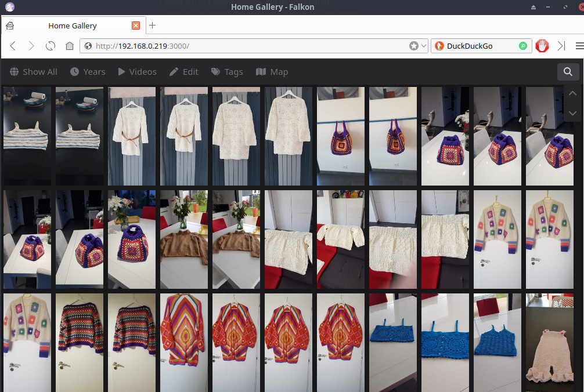The image size is (584, 392).
Task: Go to the browser home page icon
Action: pyautogui.click(x=69, y=46)
